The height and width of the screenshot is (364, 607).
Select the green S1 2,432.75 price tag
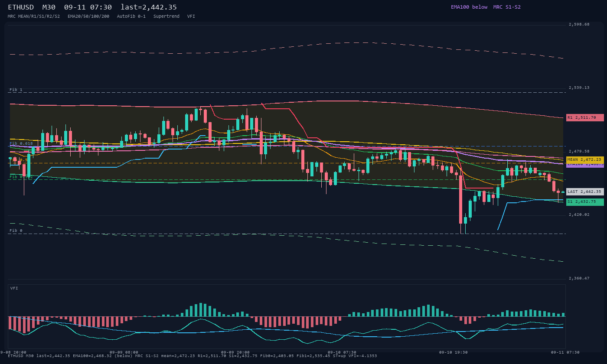coord(585,202)
